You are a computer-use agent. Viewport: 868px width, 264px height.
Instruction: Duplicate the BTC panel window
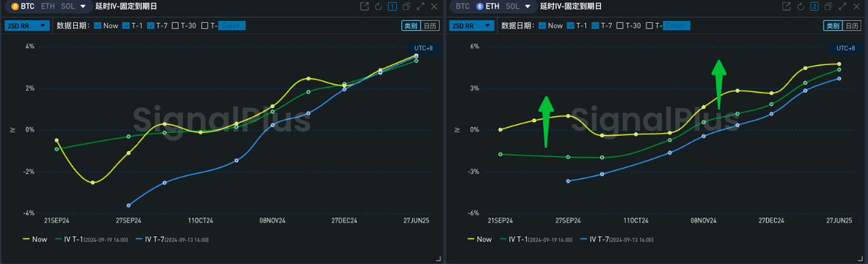(x=406, y=6)
